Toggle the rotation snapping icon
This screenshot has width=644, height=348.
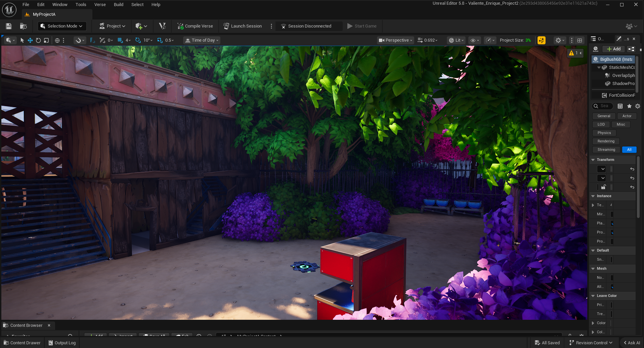coord(138,40)
